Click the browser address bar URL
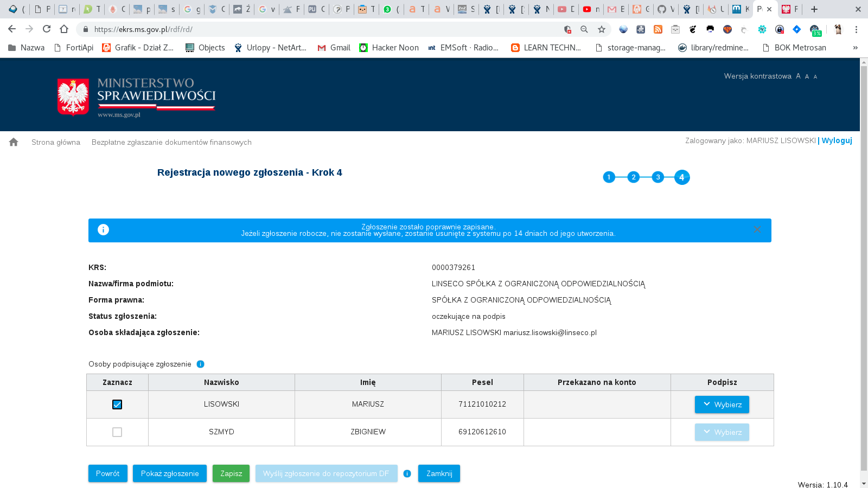This screenshot has width=868, height=488. coord(325,29)
